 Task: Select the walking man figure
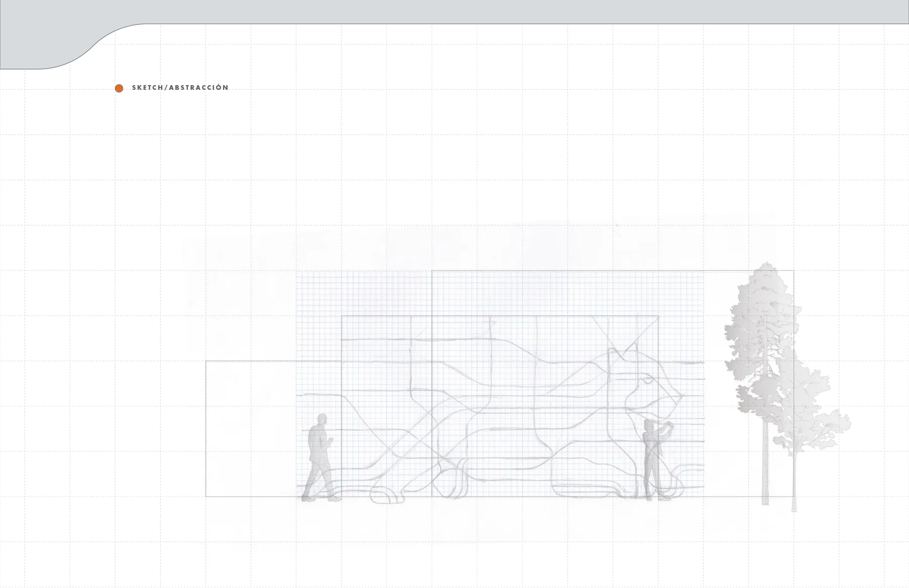click(321, 458)
